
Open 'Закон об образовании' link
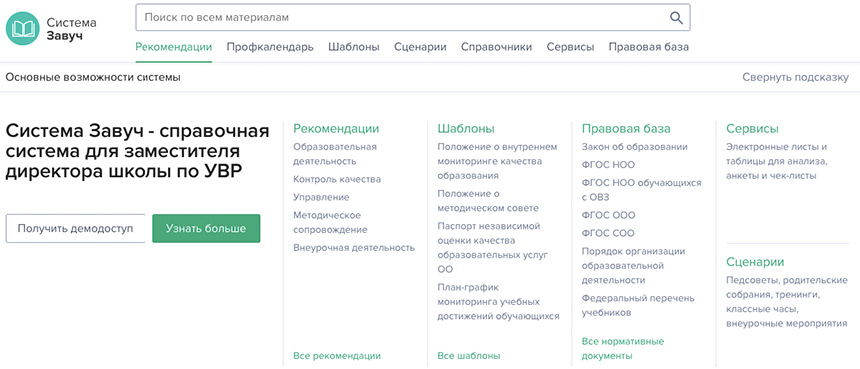pos(635,147)
